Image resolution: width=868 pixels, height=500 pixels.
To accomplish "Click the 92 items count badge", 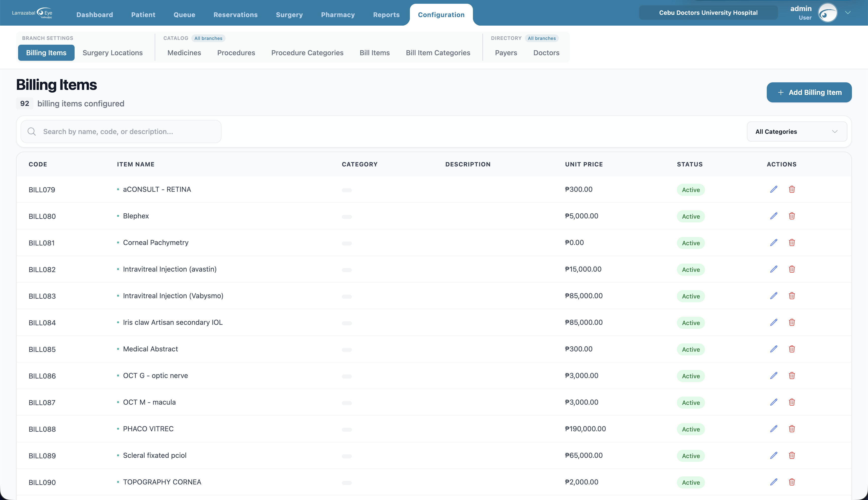I will click(24, 103).
